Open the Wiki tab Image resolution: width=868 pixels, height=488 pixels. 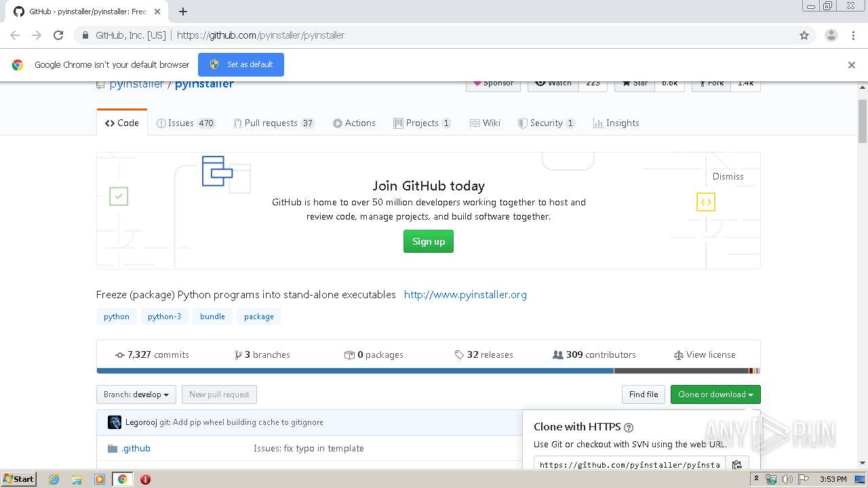coord(485,123)
